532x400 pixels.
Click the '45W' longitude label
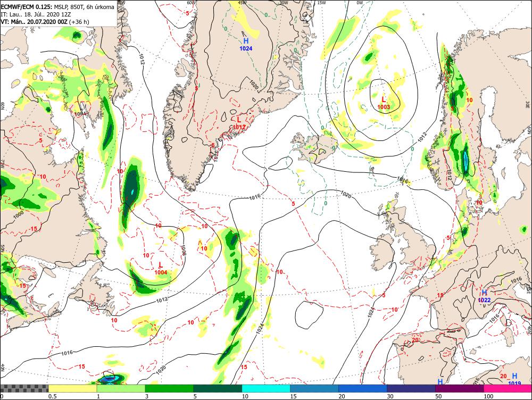242,2
